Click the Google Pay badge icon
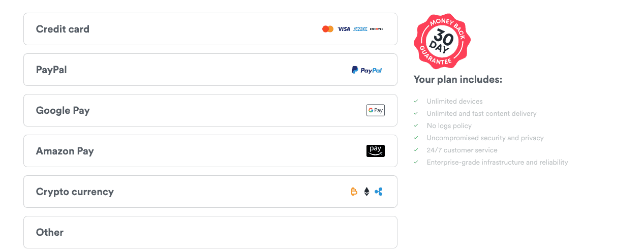The width and height of the screenshot is (644, 252). point(376,110)
